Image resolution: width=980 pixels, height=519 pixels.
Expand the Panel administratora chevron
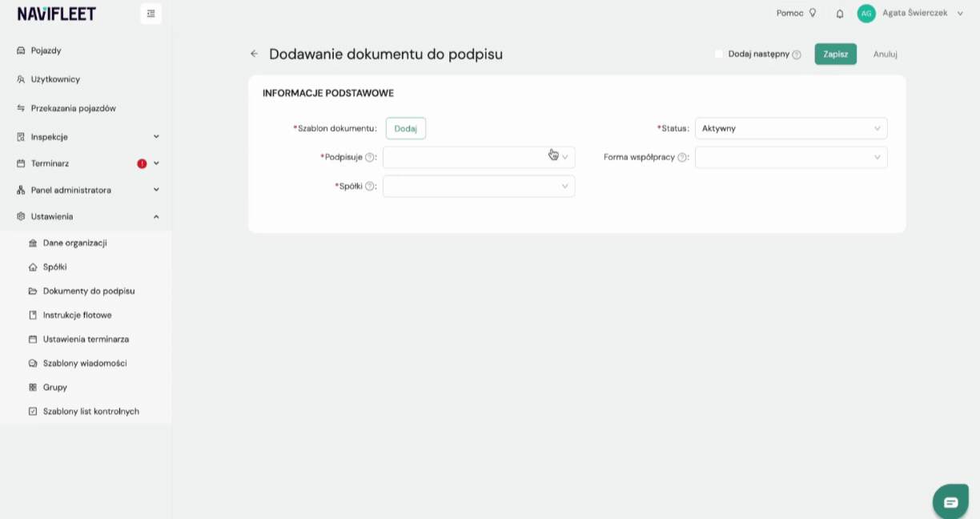point(156,190)
